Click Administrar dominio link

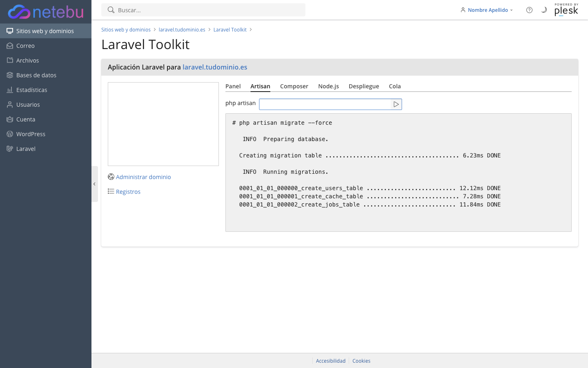click(x=143, y=177)
